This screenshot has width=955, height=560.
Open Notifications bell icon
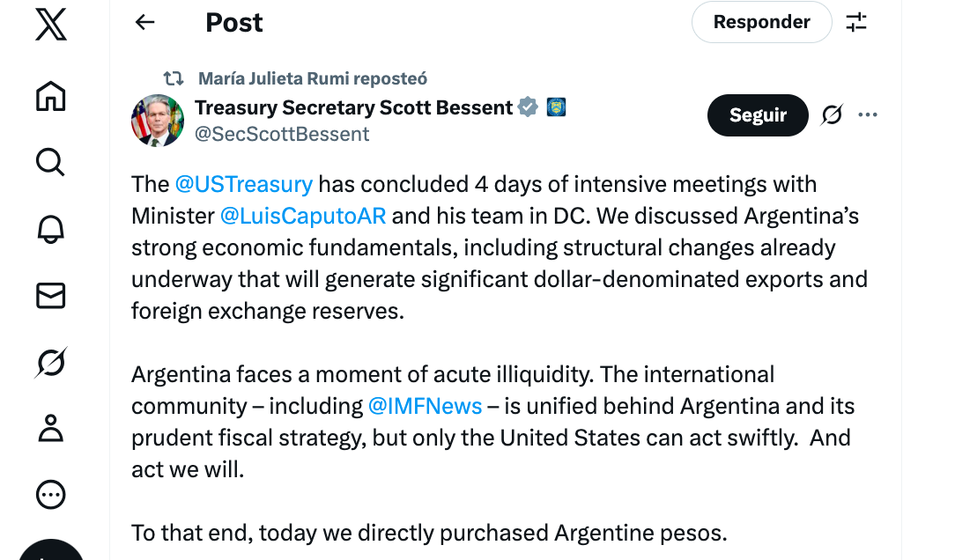tap(51, 229)
